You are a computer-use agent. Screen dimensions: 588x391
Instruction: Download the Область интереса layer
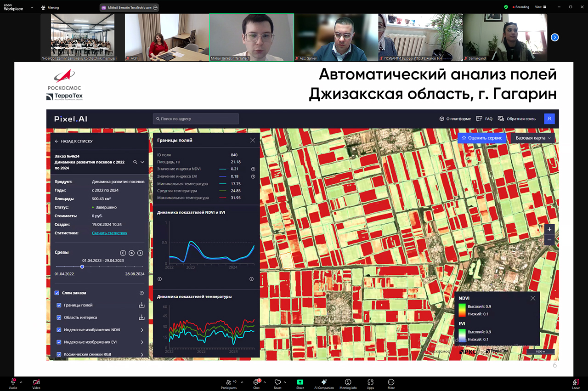click(141, 317)
